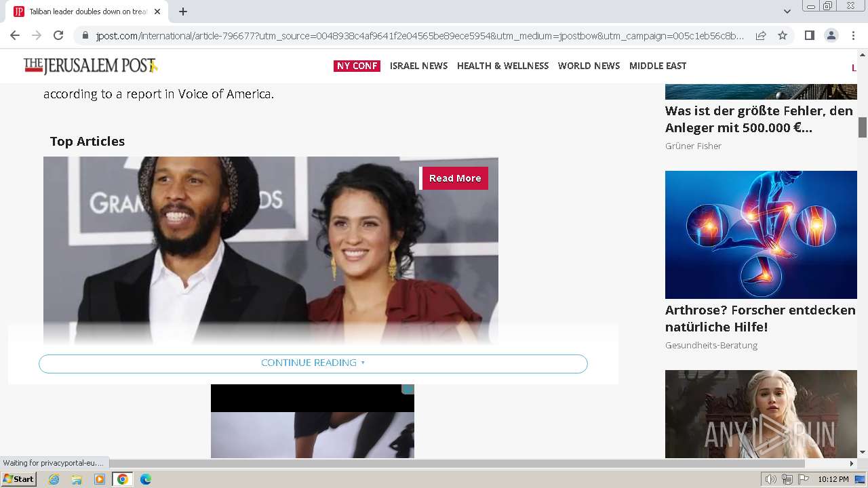Click the share page icon in the address bar
Viewport: 868px width, 488px height.
point(761,35)
